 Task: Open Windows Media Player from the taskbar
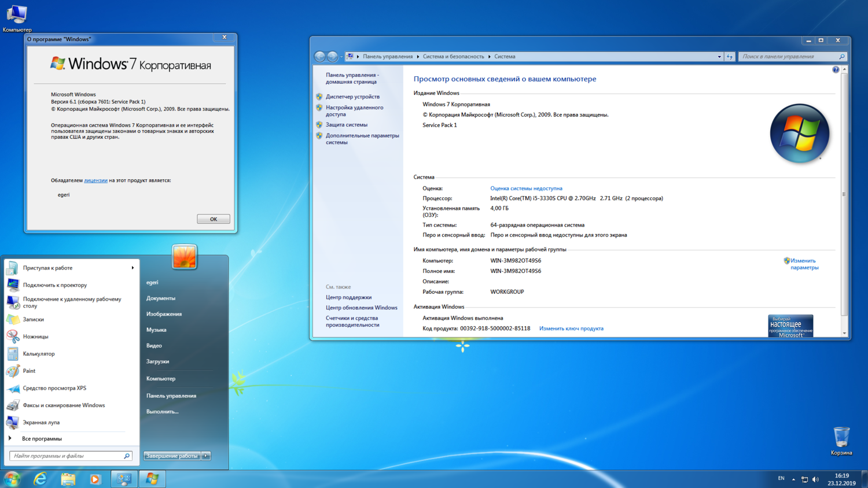[x=95, y=479]
